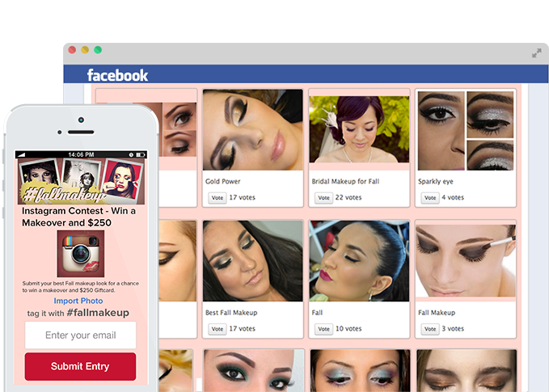Viewport: 549px width, 392px height.
Task: Click the yellow minimize window button
Action: tap(85, 49)
